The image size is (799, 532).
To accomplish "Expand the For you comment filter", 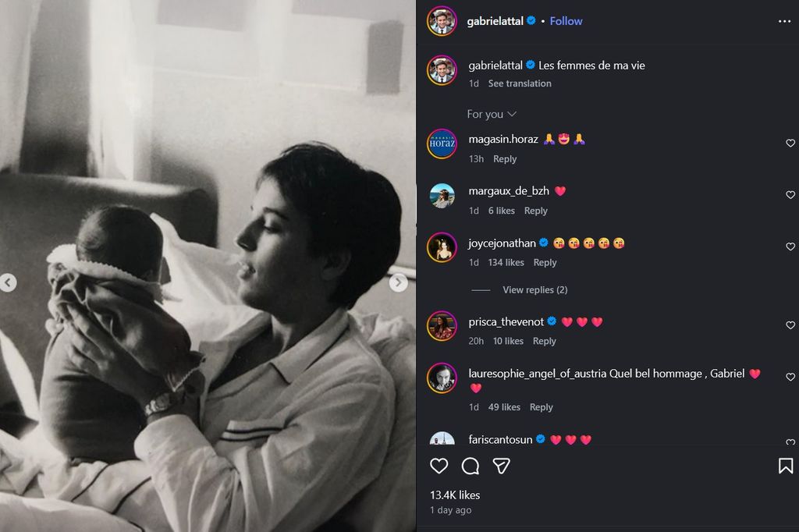I will [492, 114].
